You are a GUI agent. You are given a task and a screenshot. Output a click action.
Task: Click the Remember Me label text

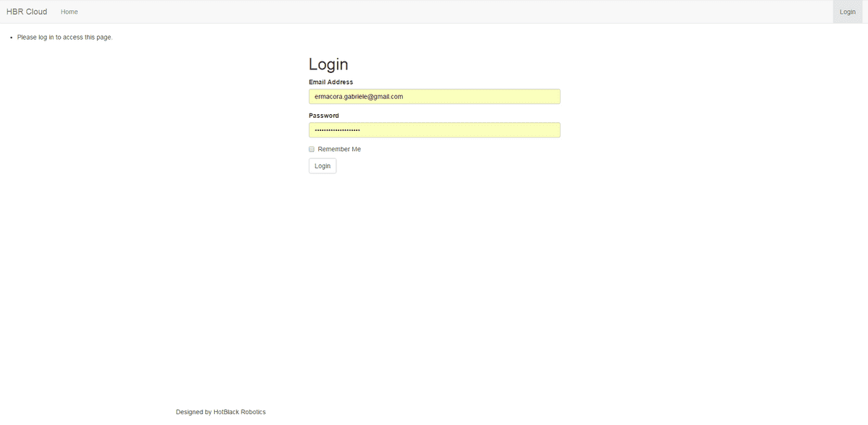(339, 149)
